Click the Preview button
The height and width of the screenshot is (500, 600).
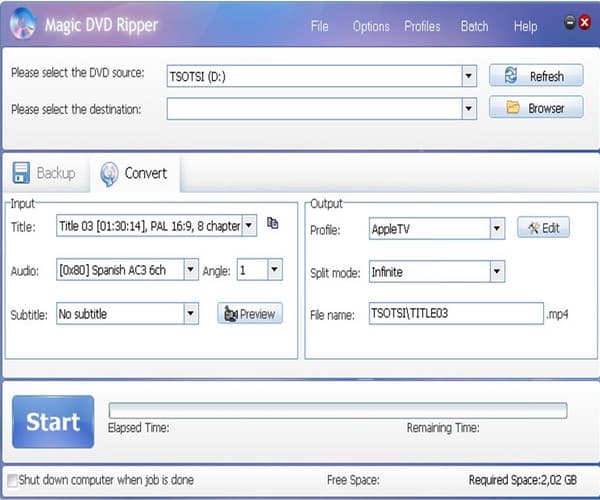[x=250, y=314]
